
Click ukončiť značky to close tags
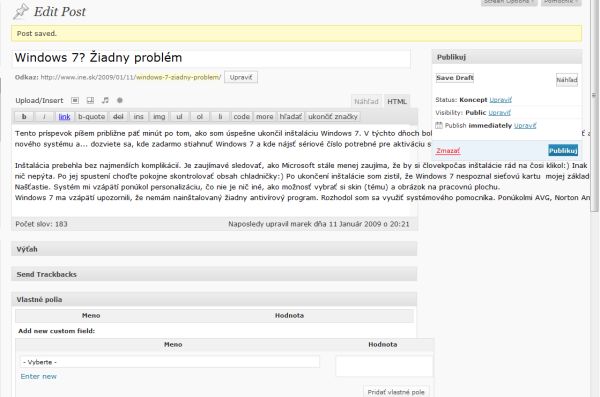[x=333, y=116]
